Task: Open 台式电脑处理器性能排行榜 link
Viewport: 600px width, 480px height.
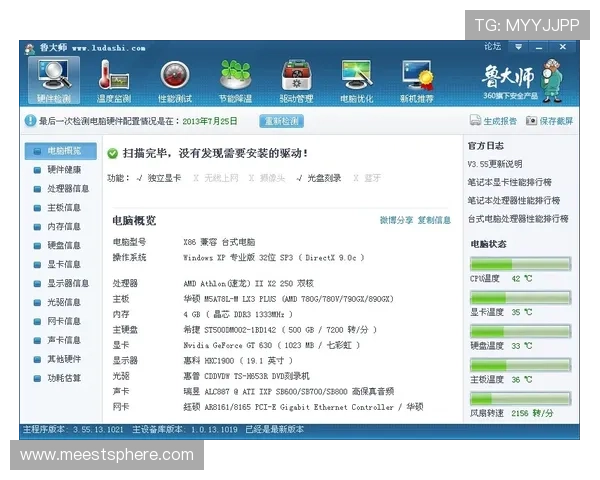Action: pyautogui.click(x=518, y=219)
